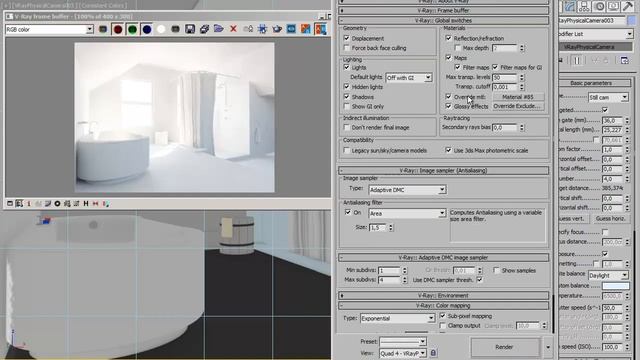640x360 pixels.
Task: Toggle the Override mtl checkbox
Action: click(449, 97)
